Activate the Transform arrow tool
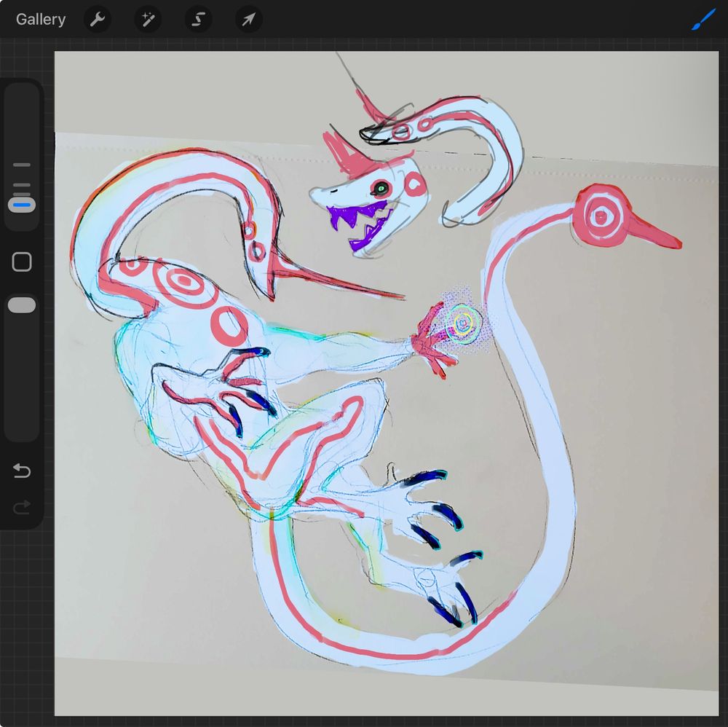The width and height of the screenshot is (728, 727). click(249, 20)
